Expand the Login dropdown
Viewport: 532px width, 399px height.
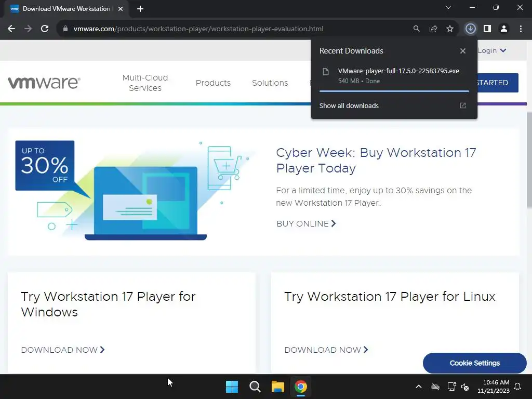(492, 50)
